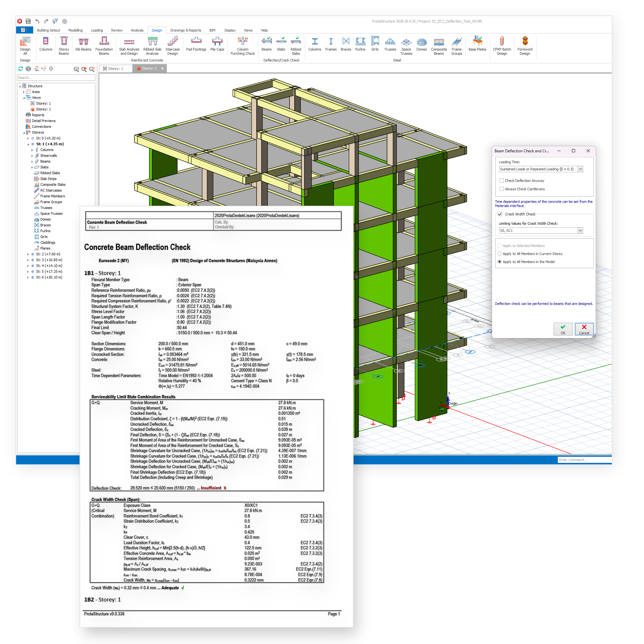Enable the Check Deflection Anyway checkbox
644x644 pixels.
point(502,181)
